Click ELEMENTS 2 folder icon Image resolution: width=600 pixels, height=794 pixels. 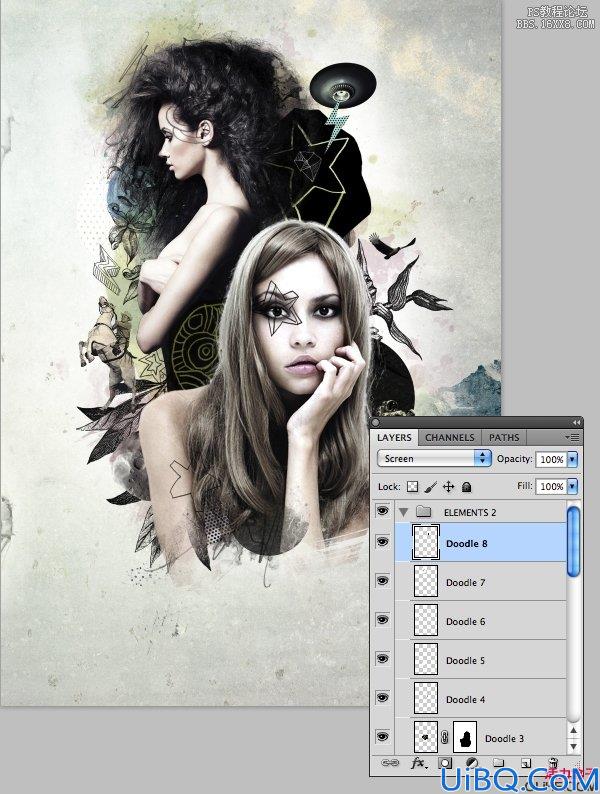coord(423,512)
